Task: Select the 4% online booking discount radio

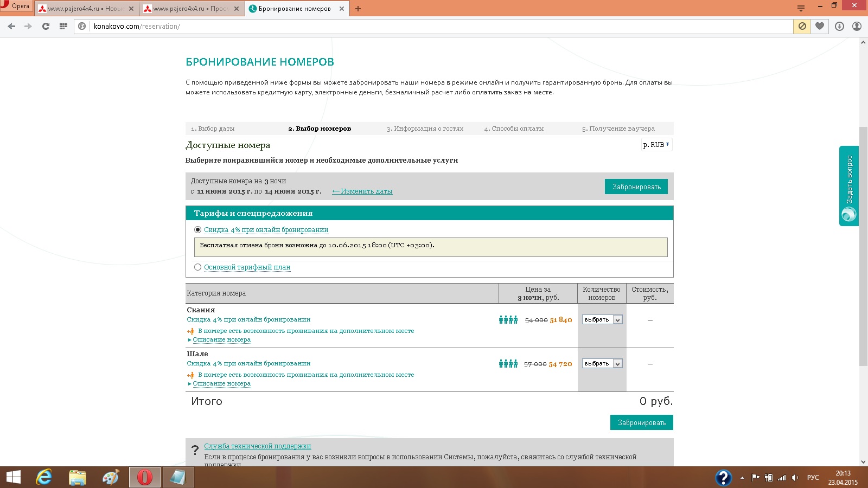Action: (x=198, y=230)
